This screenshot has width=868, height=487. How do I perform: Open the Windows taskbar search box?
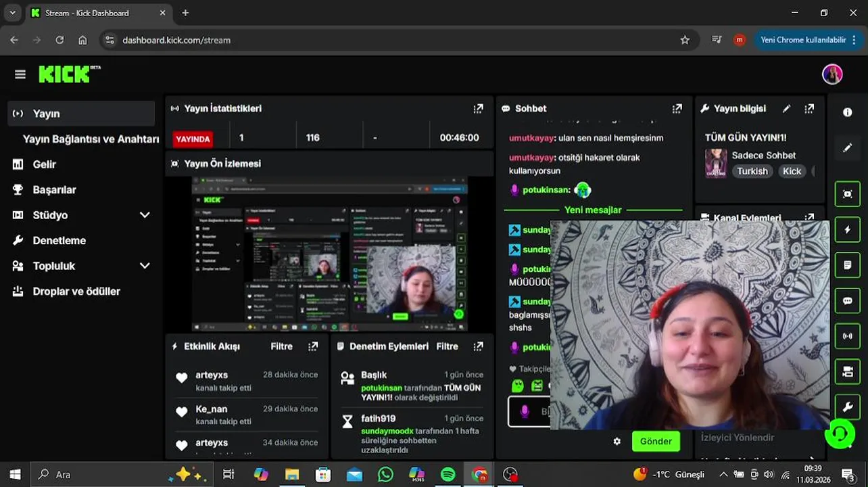(x=123, y=474)
